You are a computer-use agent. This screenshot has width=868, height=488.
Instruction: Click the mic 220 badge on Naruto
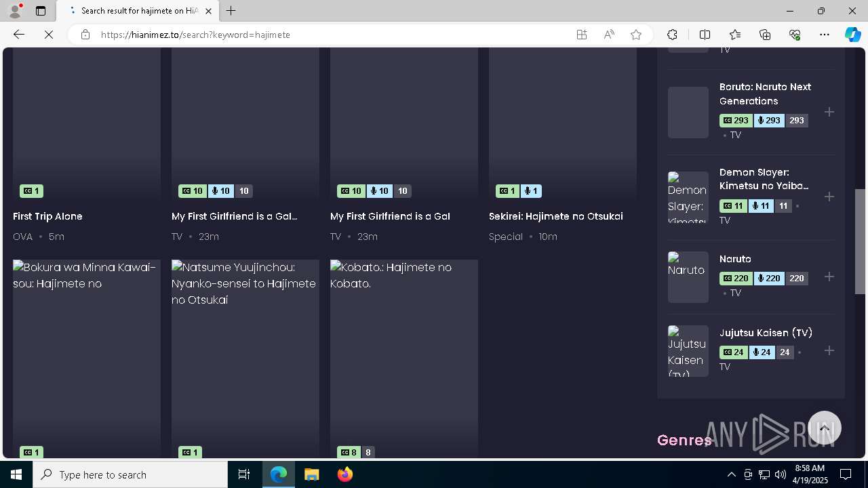tap(769, 279)
